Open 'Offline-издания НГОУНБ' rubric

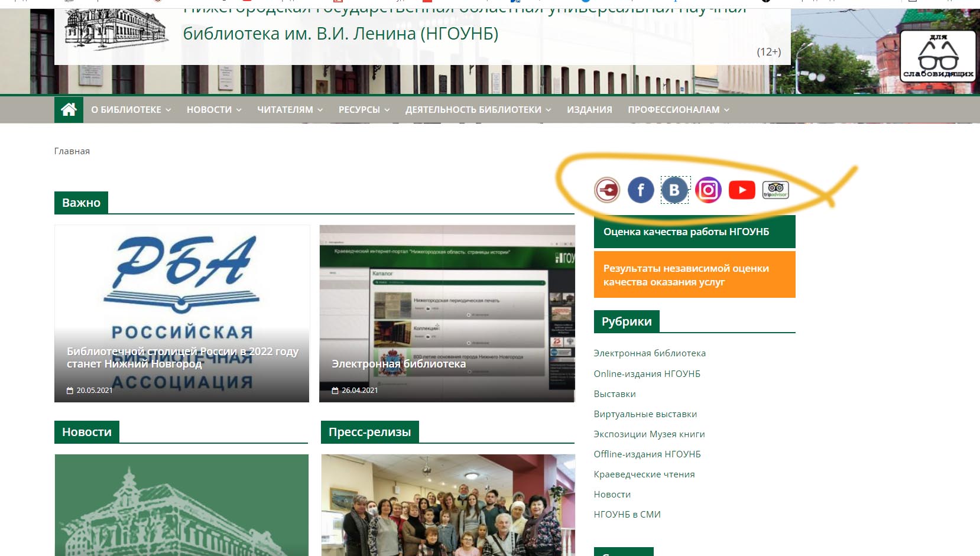(647, 454)
